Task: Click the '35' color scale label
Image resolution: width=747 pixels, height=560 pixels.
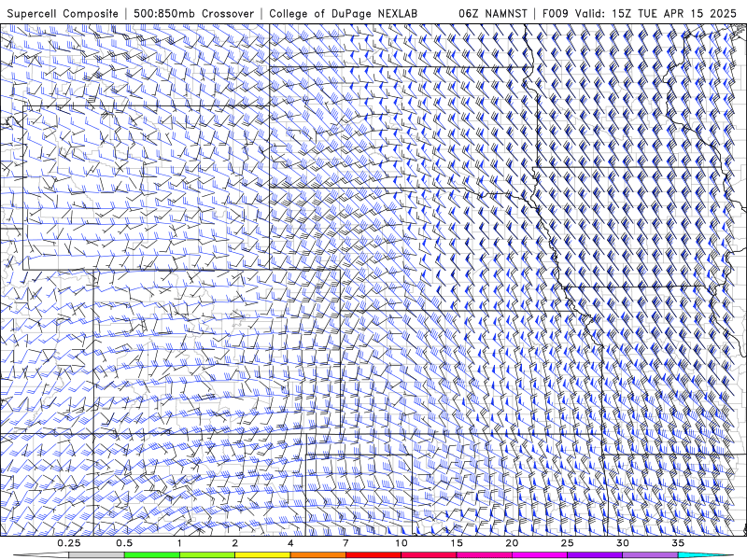Action: (x=678, y=543)
